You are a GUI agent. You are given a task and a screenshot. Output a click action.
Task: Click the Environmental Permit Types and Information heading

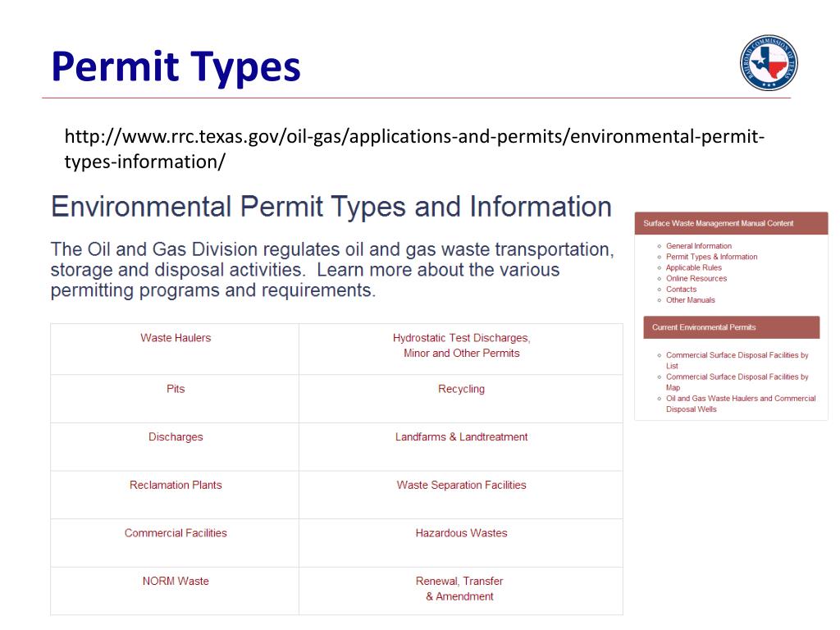[x=331, y=207]
